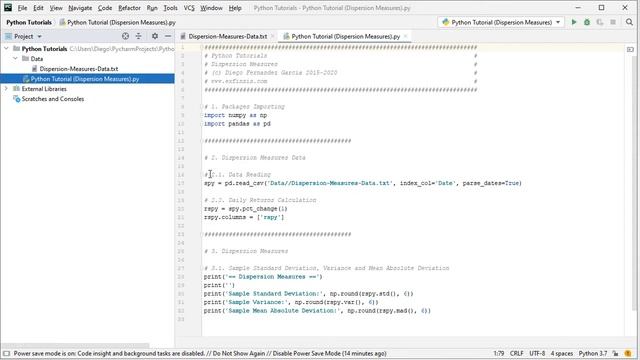640x360 pixels.
Task: Select Python Tutorial (Dispersion Measures).py editor tab
Action: (345, 36)
